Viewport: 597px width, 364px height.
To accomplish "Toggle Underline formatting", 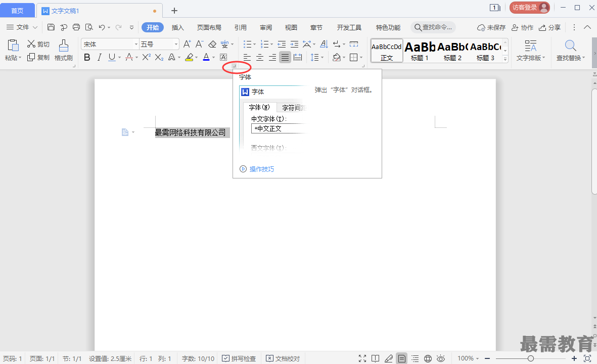I will [x=112, y=57].
